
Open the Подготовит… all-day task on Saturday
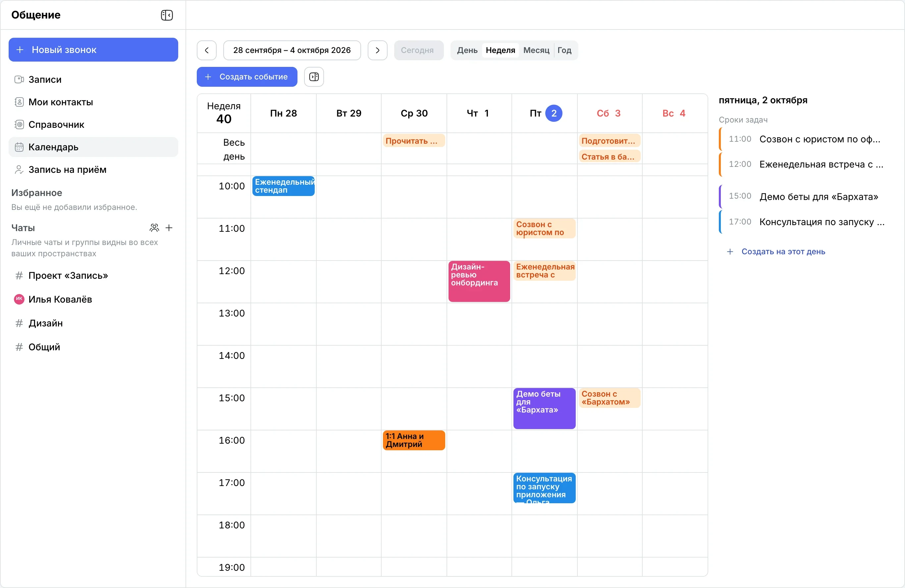click(609, 141)
